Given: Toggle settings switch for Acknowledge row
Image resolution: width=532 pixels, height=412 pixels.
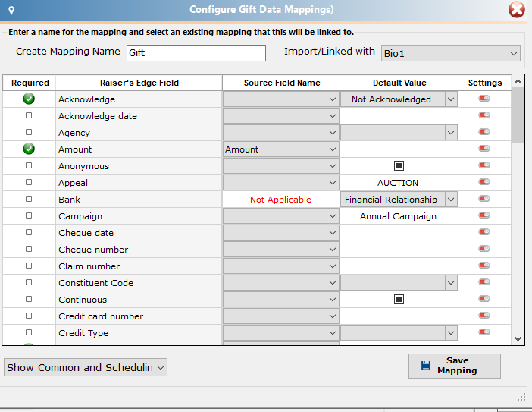Looking at the screenshot, I should [484, 99].
